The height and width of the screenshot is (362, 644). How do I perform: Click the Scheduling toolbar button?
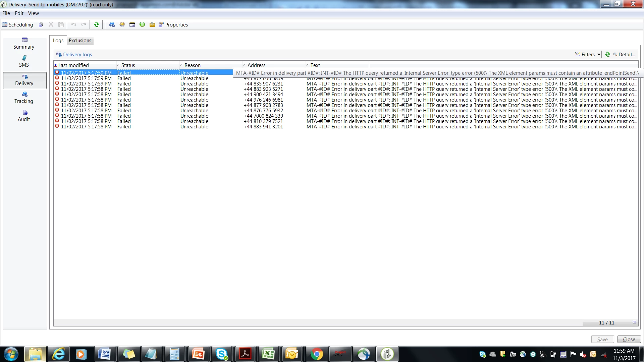coord(18,24)
